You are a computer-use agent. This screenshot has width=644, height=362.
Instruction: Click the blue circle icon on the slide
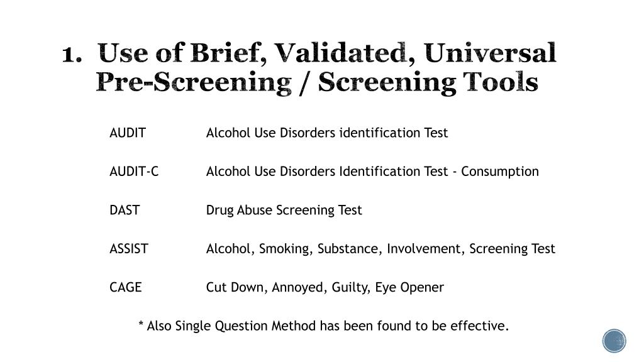coord(614,341)
